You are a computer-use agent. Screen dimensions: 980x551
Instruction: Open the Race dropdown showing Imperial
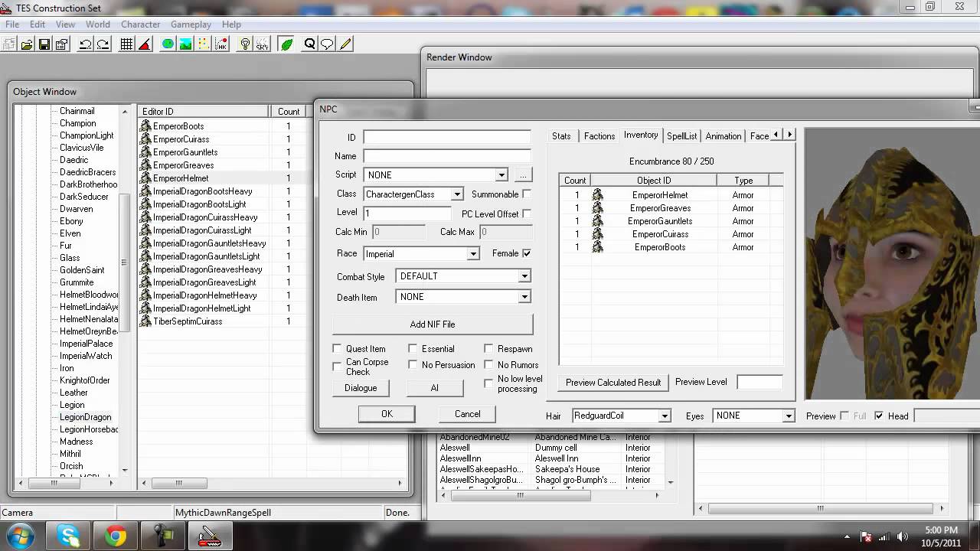[x=473, y=254]
